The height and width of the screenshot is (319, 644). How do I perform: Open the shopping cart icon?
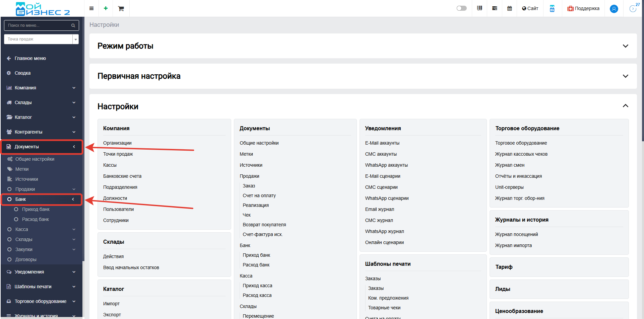tap(121, 8)
